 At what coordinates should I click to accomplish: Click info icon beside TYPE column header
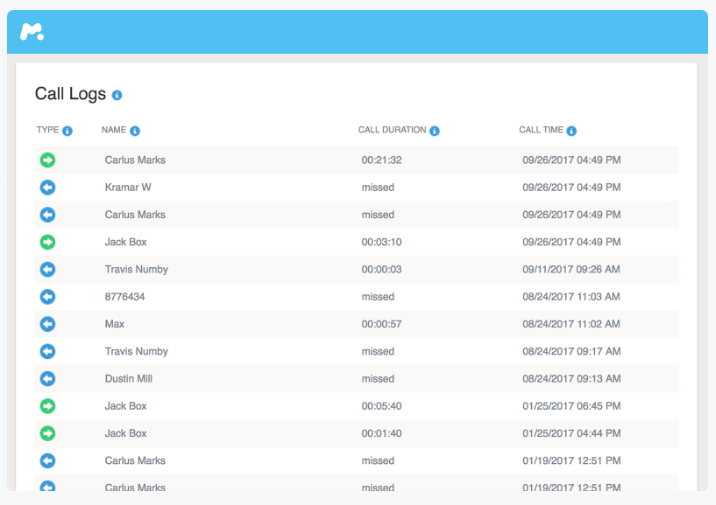click(x=68, y=131)
